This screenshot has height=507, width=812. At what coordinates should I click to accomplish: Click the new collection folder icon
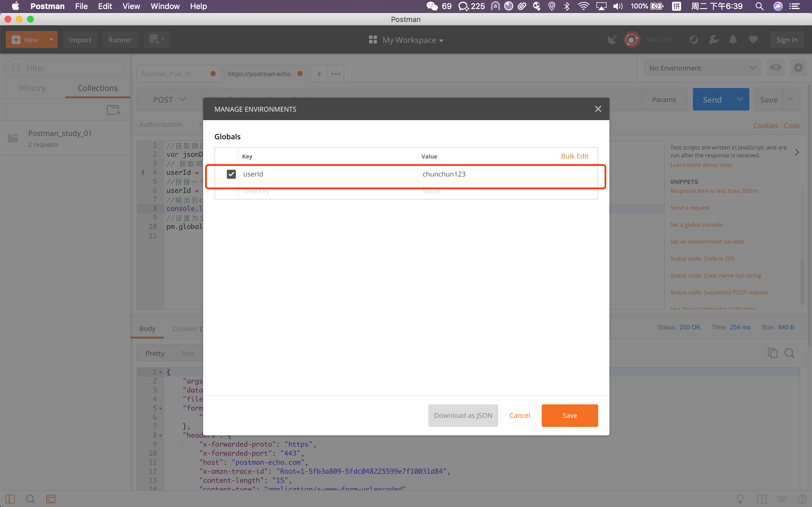[113, 110]
